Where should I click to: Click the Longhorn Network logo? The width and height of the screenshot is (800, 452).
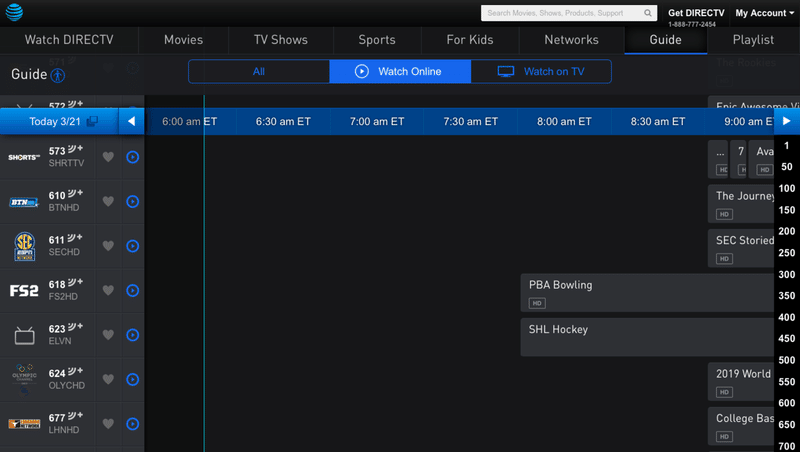pyautogui.click(x=24, y=424)
